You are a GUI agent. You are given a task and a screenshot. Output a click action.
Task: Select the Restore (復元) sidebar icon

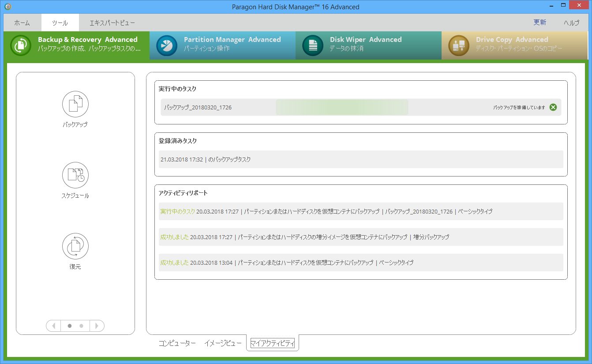tap(75, 246)
